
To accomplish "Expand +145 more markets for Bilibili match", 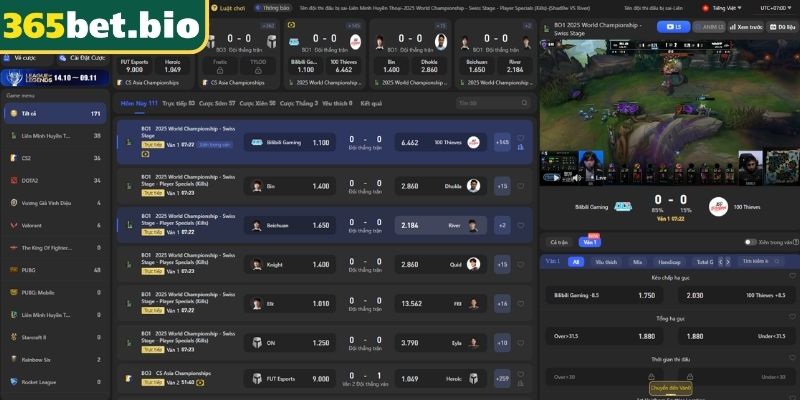I will (x=502, y=142).
